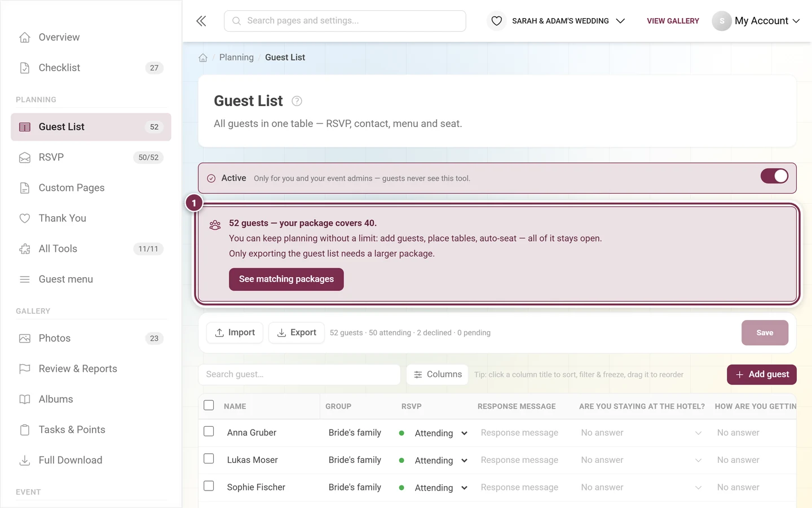Open the Guest List help question-mark icon
812x508 pixels.
click(x=297, y=101)
